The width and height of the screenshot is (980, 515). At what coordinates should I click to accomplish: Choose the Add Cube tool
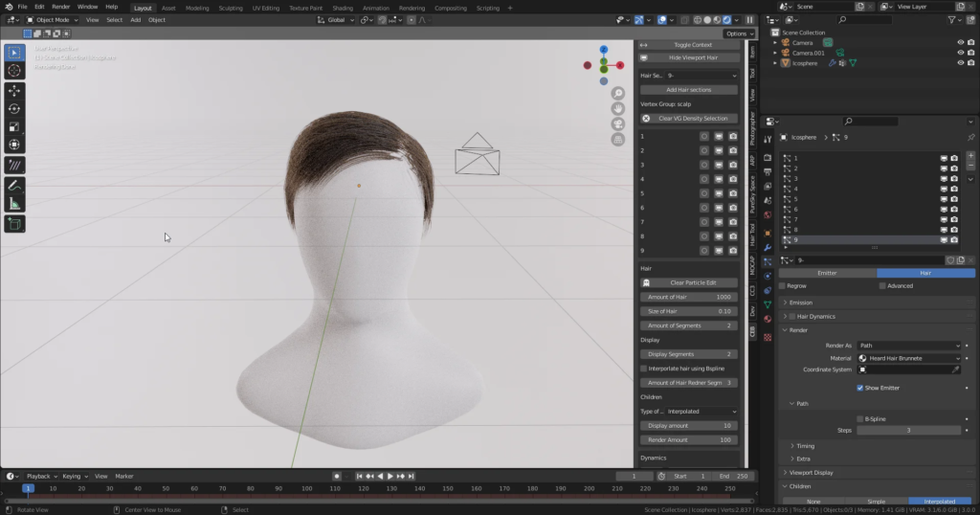[14, 224]
